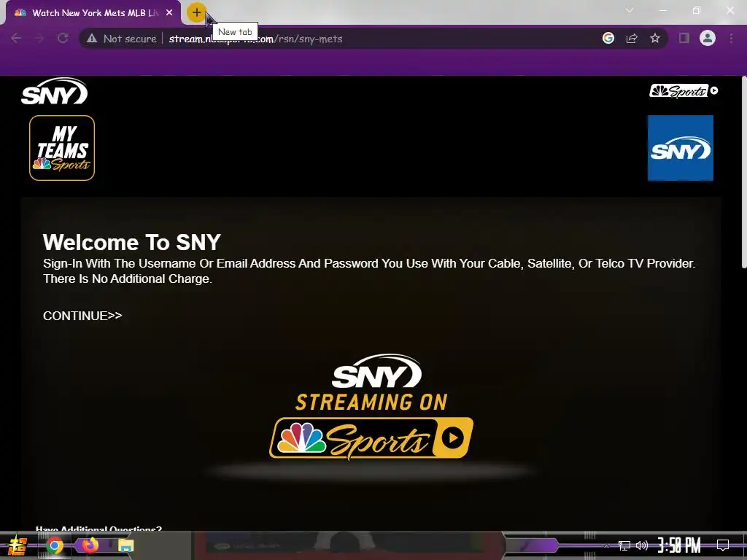Viewport: 747px width, 560px height.
Task: Open the Chrome three-dot menu
Action: tap(731, 39)
